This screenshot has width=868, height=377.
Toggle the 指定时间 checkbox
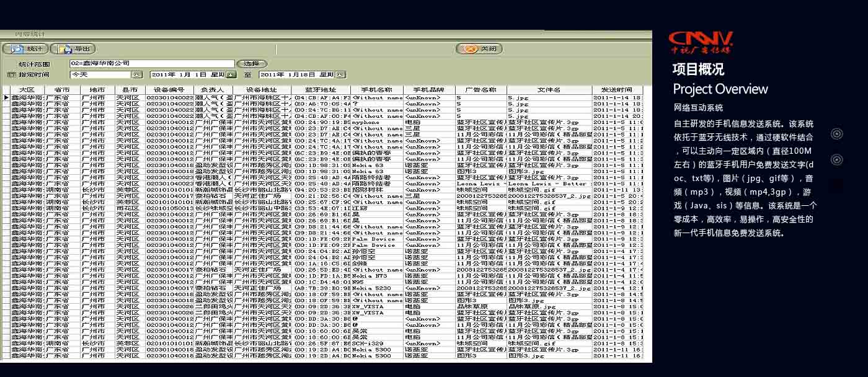click(x=11, y=74)
